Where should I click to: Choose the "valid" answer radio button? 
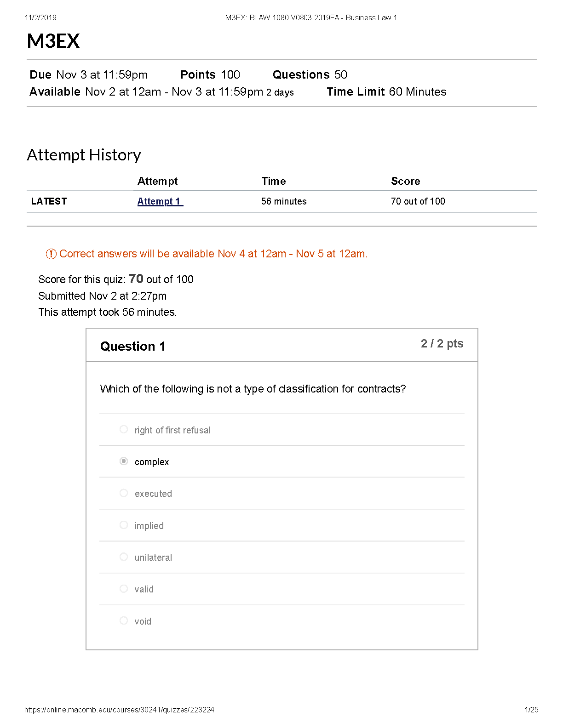click(124, 589)
